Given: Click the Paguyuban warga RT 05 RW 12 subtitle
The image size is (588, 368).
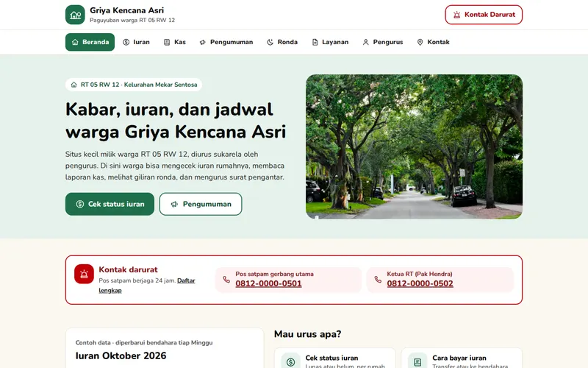Looking at the screenshot, I should 132,21.
